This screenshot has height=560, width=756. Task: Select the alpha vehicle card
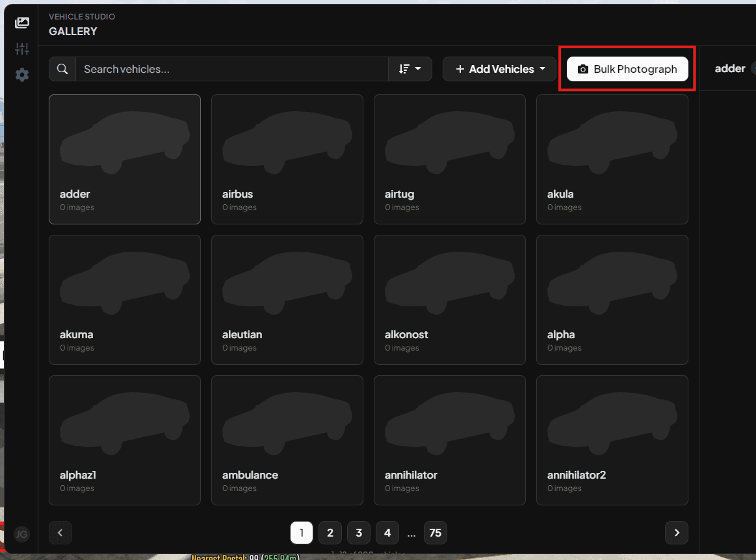612,300
